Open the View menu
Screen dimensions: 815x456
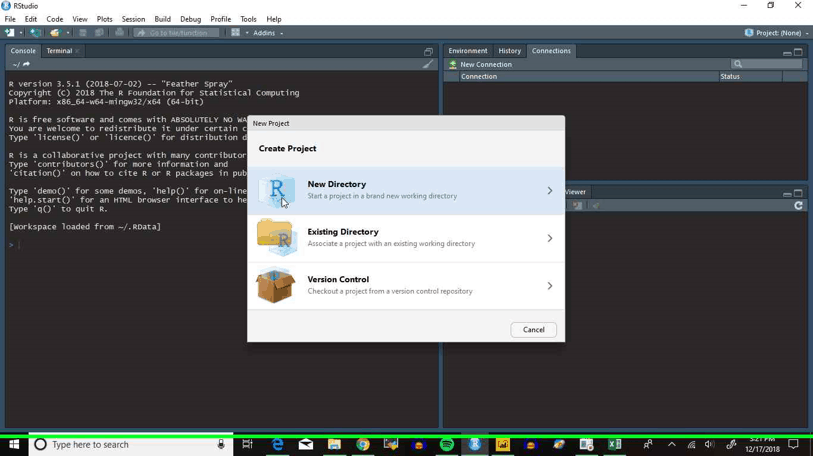tap(80, 19)
